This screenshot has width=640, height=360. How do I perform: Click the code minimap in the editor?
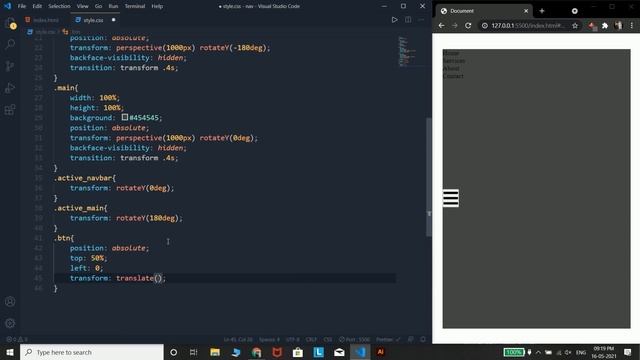click(407, 51)
